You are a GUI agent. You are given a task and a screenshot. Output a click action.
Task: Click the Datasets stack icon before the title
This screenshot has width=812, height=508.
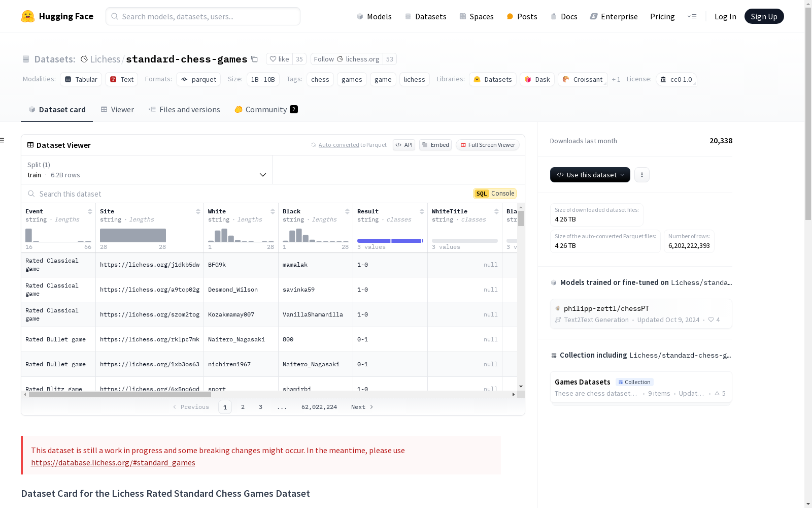[26, 59]
